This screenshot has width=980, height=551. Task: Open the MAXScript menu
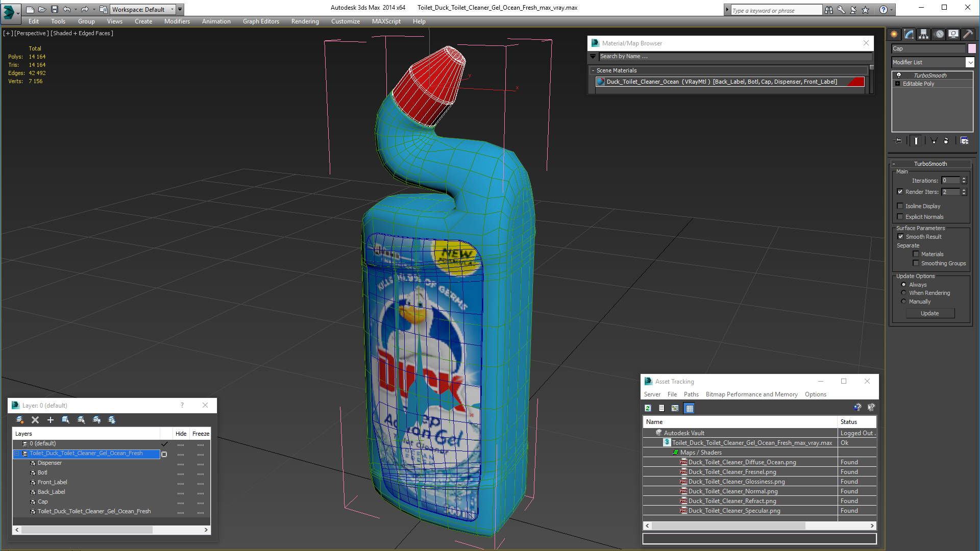386,21
